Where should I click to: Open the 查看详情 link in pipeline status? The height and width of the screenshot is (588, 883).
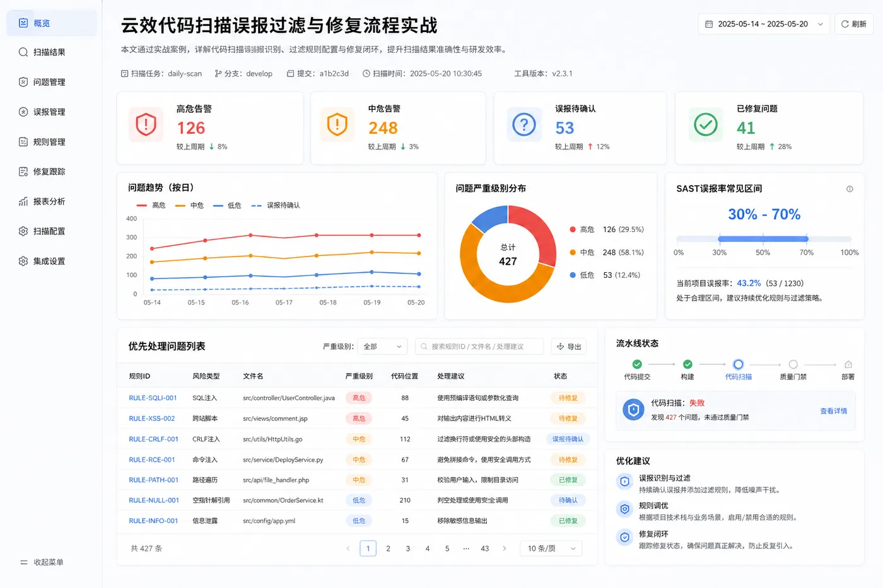pos(833,411)
